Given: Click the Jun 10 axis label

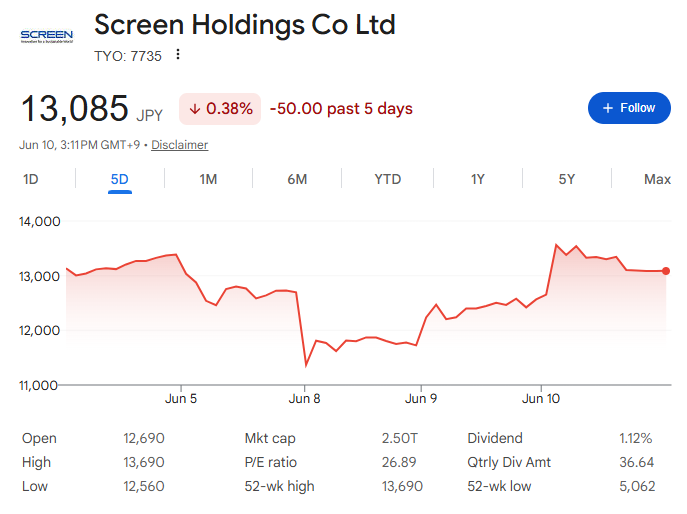Looking at the screenshot, I should click(x=541, y=399).
